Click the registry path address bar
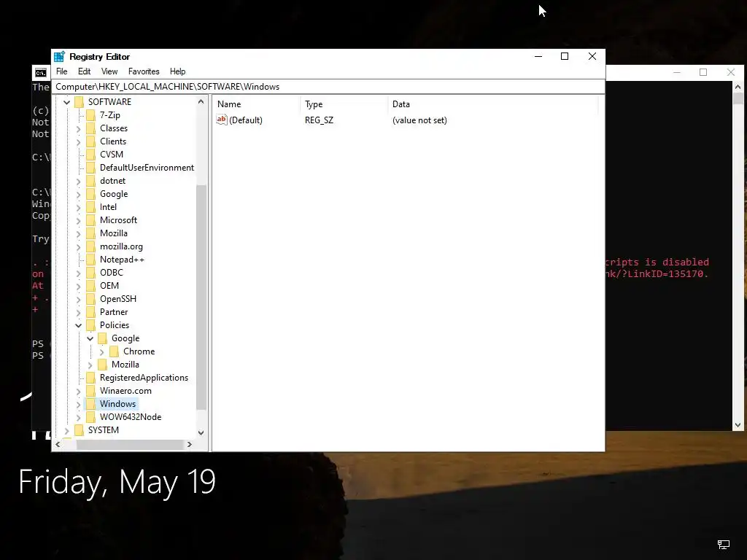Viewport: 747px width, 560px height. (x=329, y=87)
